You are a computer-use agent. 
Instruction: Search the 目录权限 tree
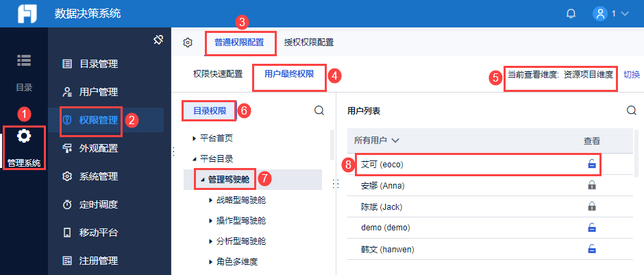pyautogui.click(x=319, y=110)
